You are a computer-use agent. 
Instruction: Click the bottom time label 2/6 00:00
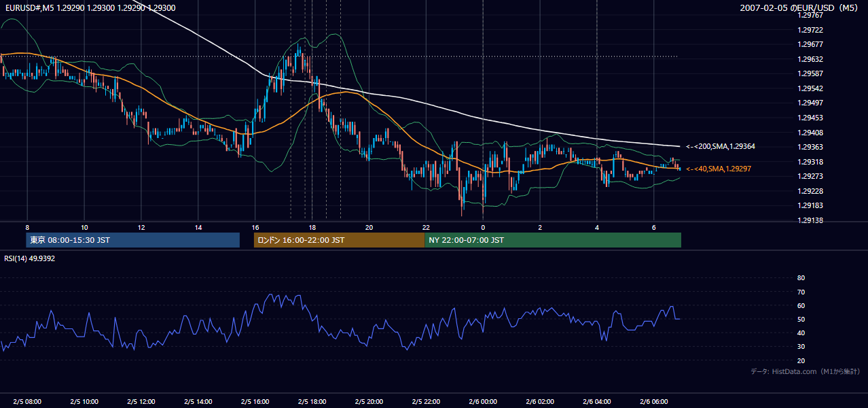[x=483, y=402]
